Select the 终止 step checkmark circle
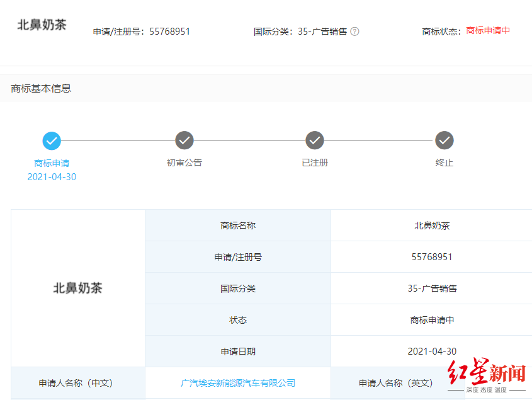The height and width of the screenshot is (400, 532). click(x=444, y=140)
